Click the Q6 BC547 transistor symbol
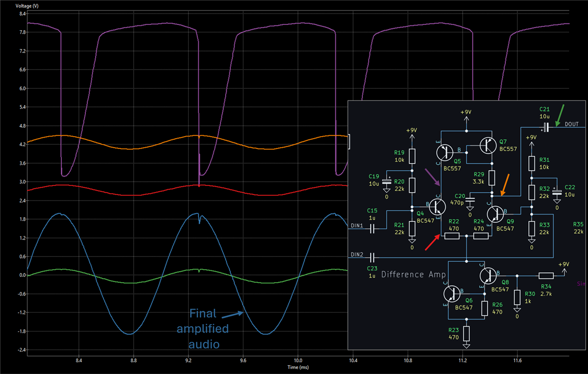 (x=452, y=294)
